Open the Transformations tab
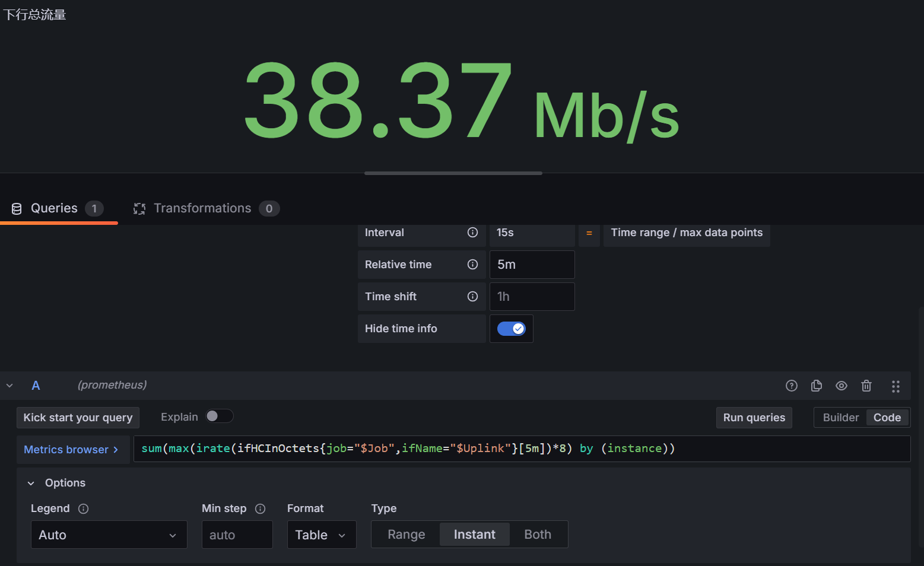Image resolution: width=924 pixels, height=566 pixels. [206, 209]
